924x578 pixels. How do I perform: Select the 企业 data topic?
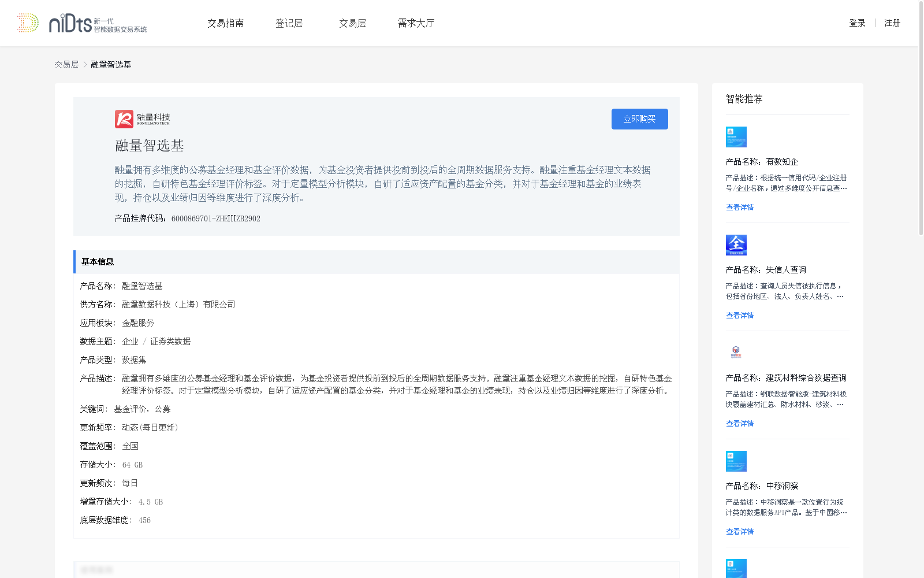pyautogui.click(x=130, y=342)
